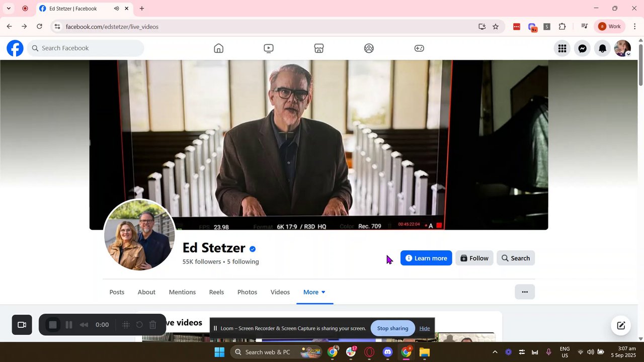Mute the Ed Stetzer tab audio
Viewport: 644px width, 362px height.
click(x=116, y=9)
